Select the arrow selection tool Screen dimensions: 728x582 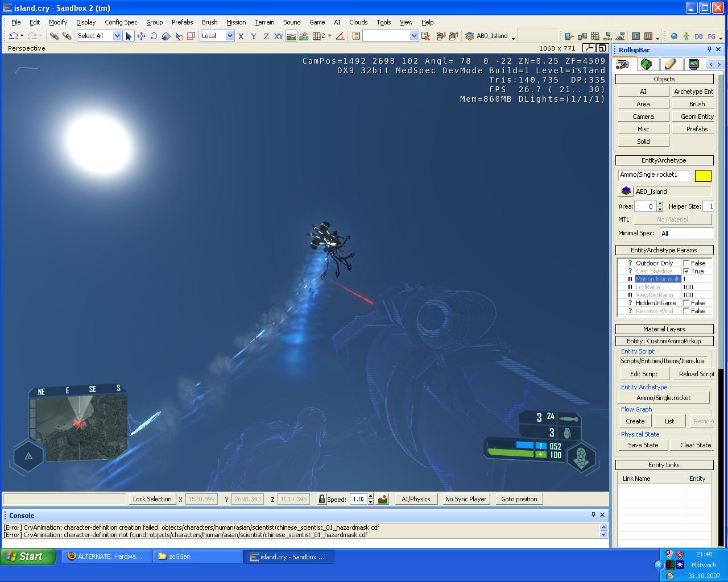(x=129, y=36)
